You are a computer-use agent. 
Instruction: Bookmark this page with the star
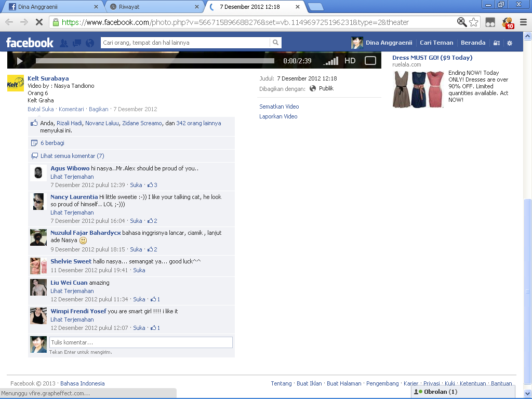point(474,22)
